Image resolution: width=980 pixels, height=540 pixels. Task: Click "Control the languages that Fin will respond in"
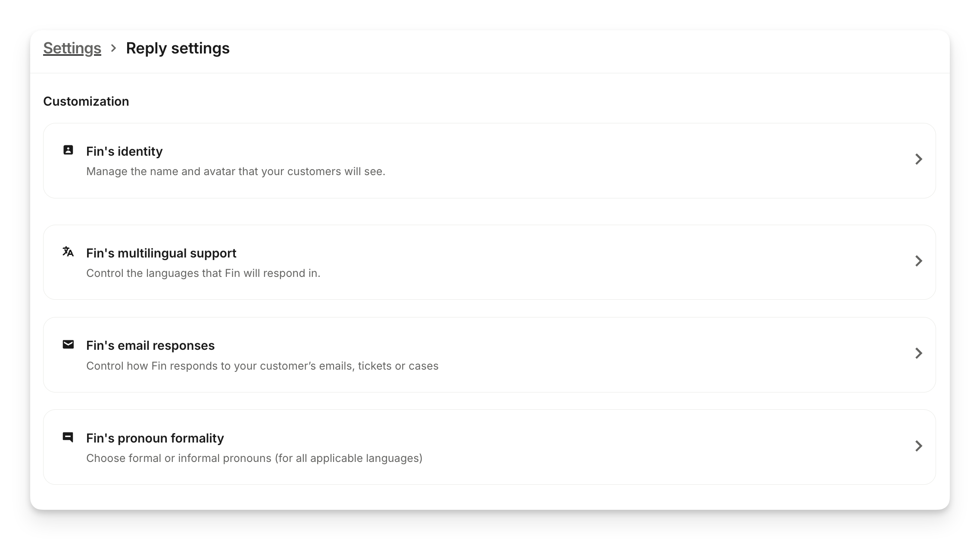coord(203,273)
